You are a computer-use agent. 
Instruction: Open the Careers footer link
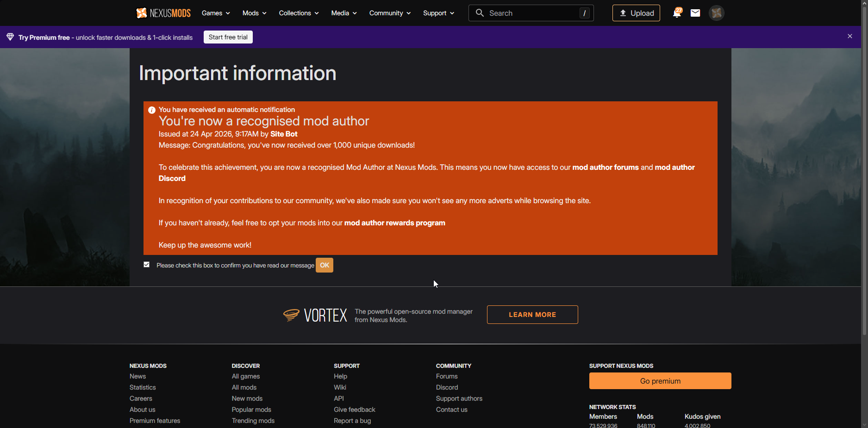141,398
